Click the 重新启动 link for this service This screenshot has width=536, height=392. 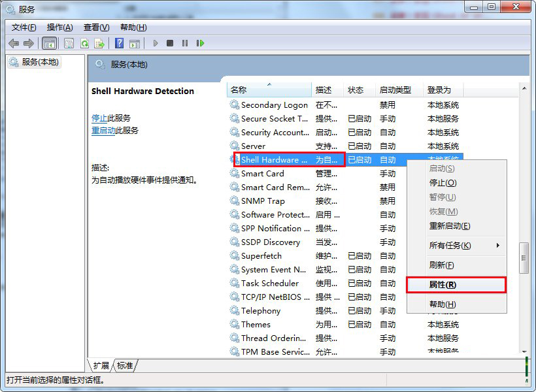click(103, 131)
